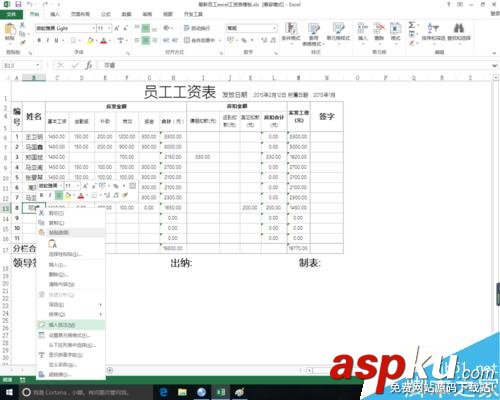
Task: Select column B header
Action: 34,78
